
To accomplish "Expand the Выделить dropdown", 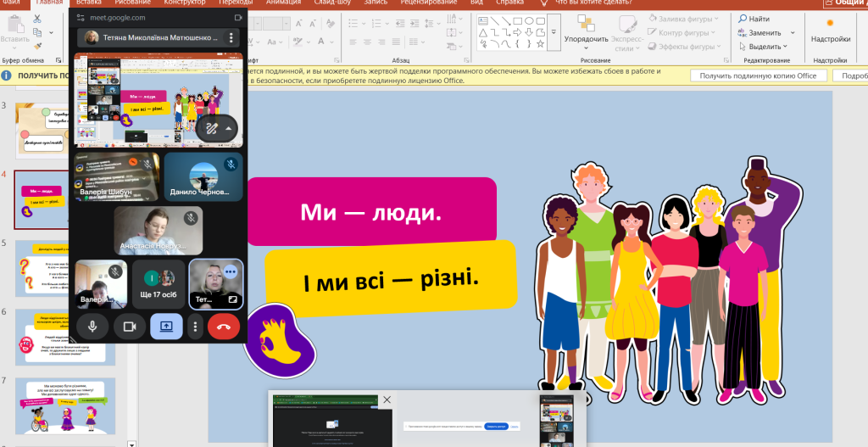I will click(784, 47).
